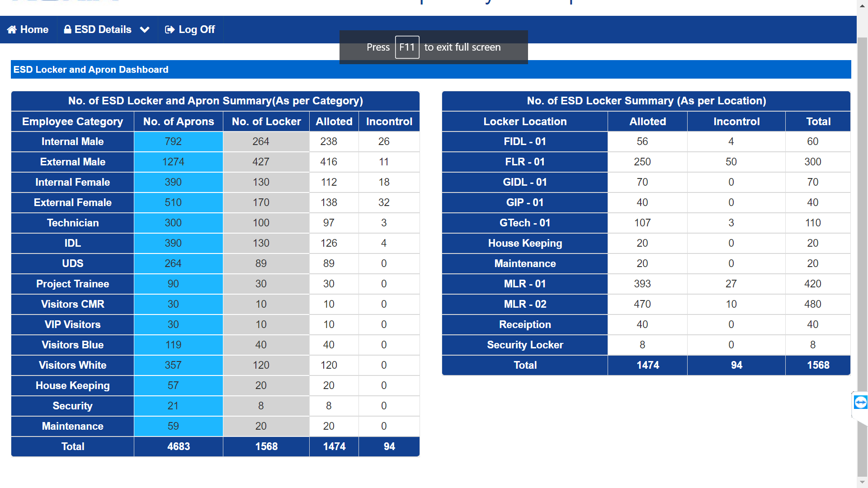The image size is (868, 488).
Task: Click the vertical scrollbar track
Action: (862, 253)
